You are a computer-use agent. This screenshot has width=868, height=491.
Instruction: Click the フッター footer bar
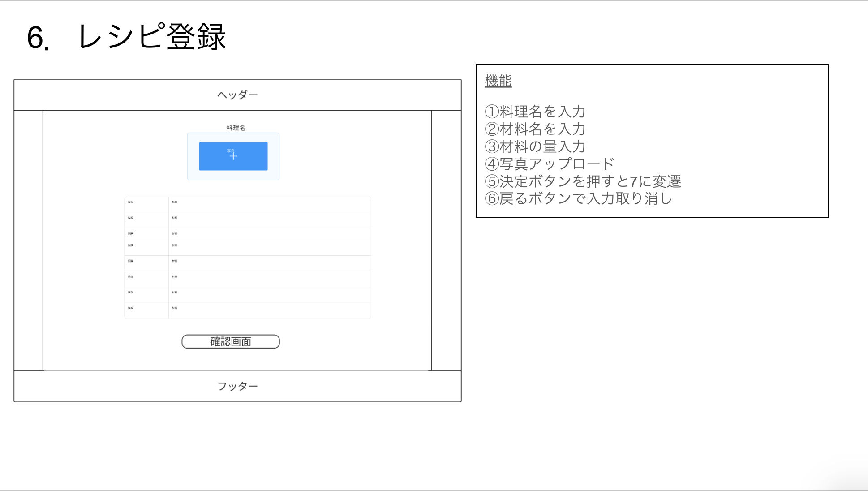[237, 385]
